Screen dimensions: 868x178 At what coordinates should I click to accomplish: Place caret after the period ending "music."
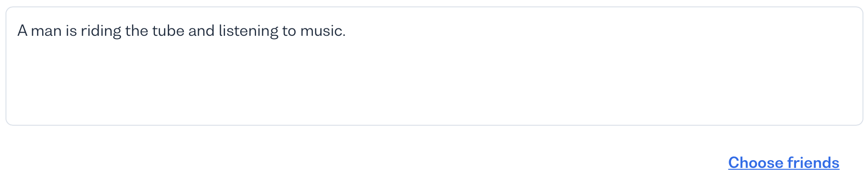[x=346, y=31]
